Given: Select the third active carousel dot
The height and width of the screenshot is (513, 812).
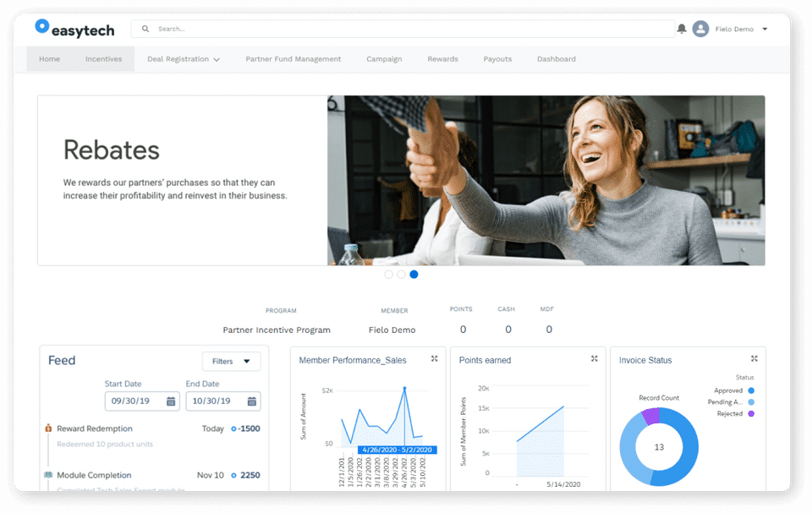Looking at the screenshot, I should 414,275.
